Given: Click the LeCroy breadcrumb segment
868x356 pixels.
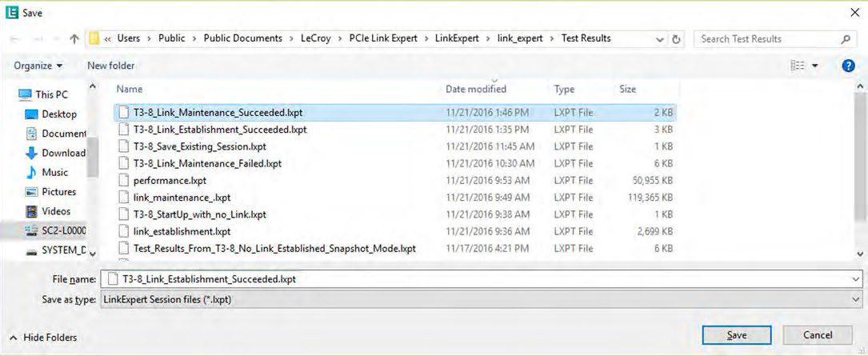Looking at the screenshot, I should (x=316, y=38).
